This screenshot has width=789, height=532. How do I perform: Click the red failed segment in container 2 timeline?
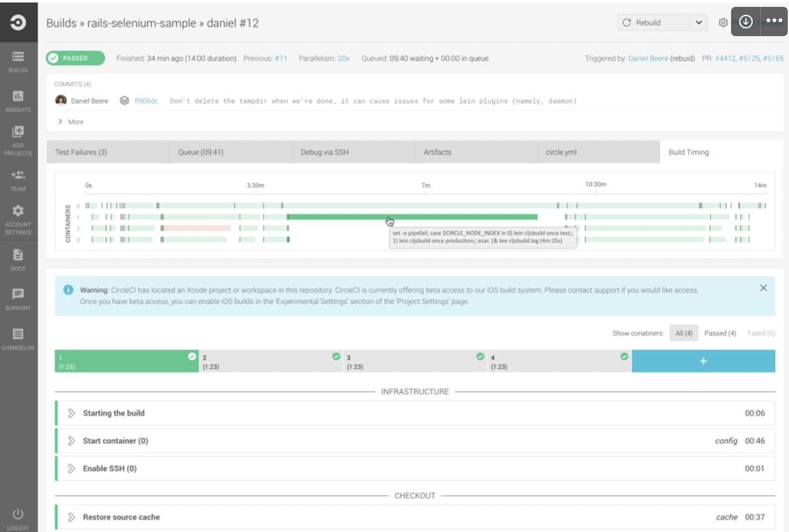197,229
